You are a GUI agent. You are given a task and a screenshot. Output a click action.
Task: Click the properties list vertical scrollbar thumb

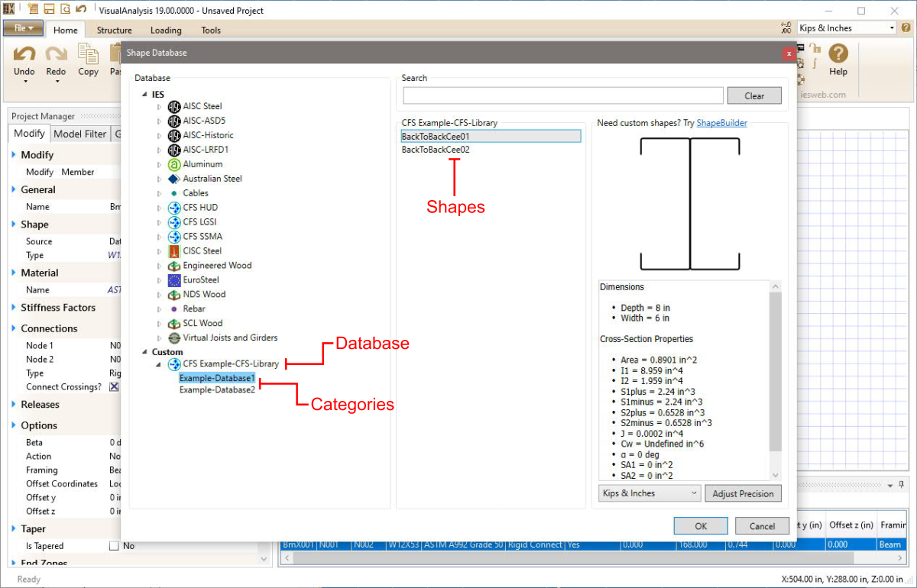point(776,370)
